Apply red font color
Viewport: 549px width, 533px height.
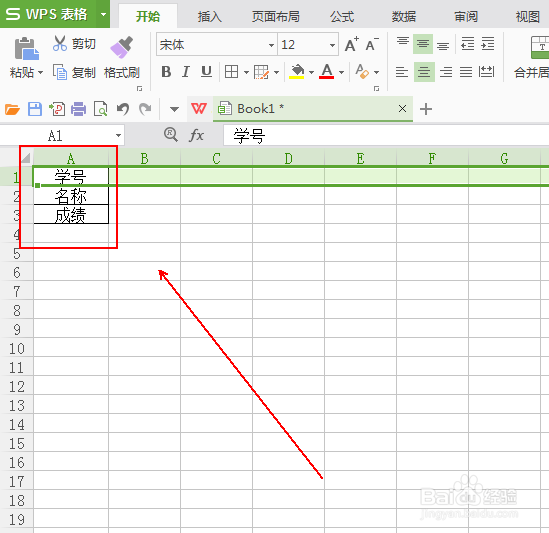click(327, 72)
